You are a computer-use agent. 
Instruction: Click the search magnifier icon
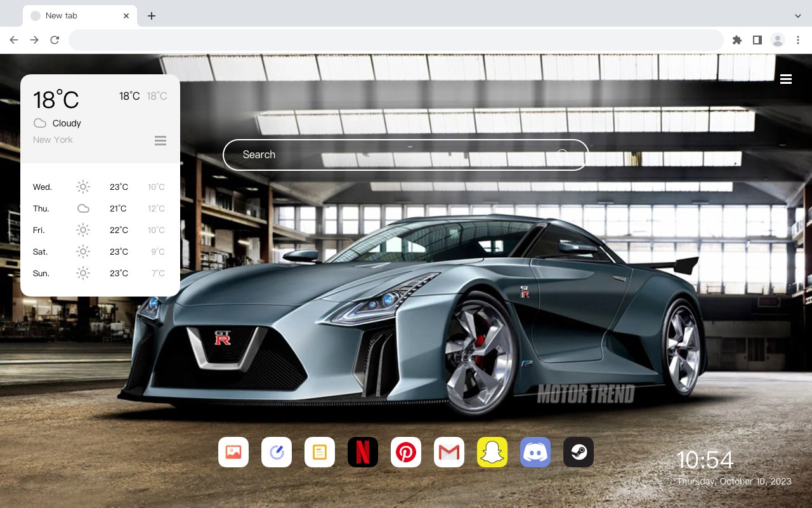point(562,154)
